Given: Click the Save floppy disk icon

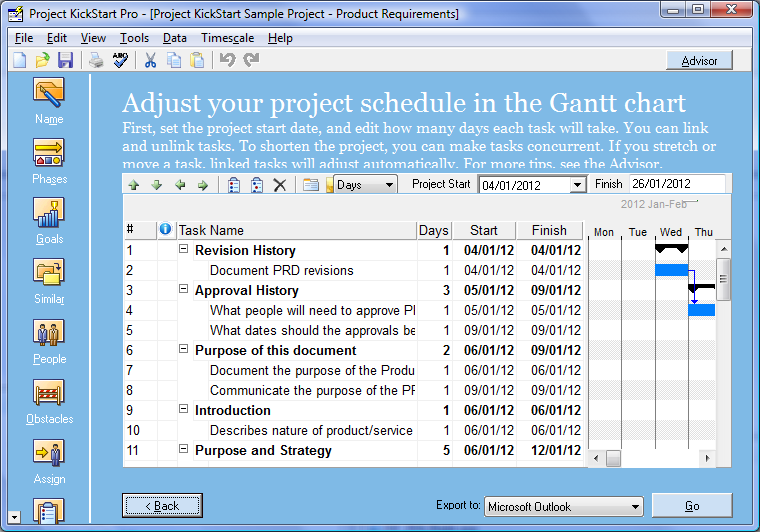Looking at the screenshot, I should tap(66, 60).
